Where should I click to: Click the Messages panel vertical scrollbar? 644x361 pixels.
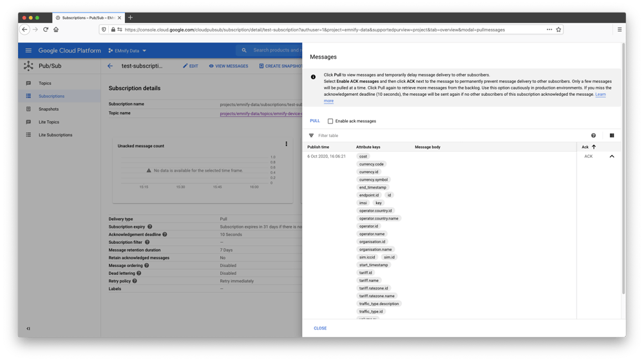click(623, 168)
